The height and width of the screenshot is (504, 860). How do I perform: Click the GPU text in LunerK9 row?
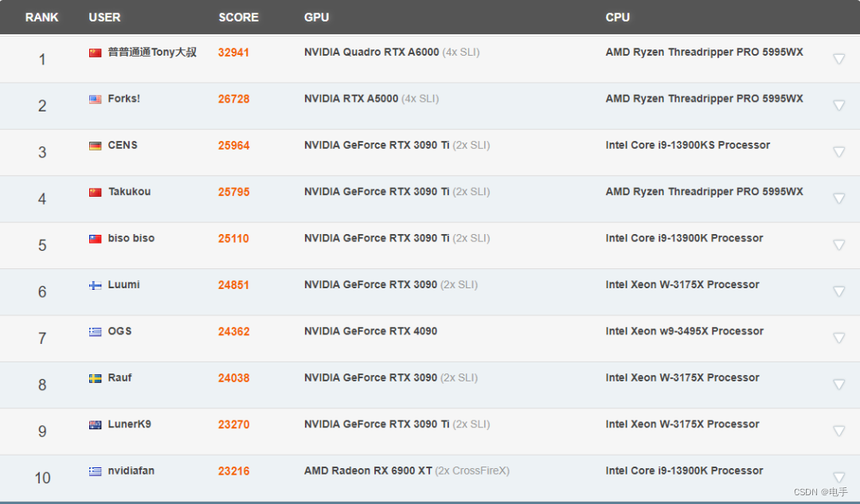click(397, 424)
